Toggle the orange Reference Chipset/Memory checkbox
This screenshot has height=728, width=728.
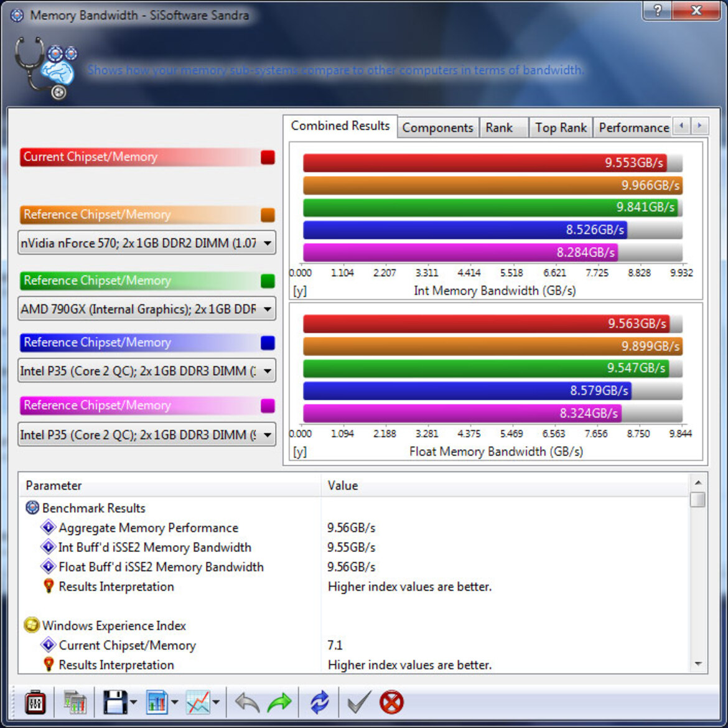click(x=268, y=215)
